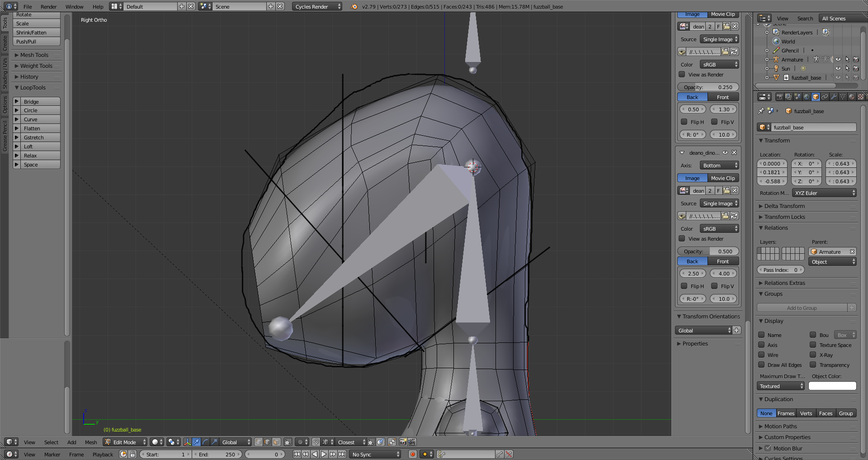Toggle Armature visibility eye in outliner
Image resolution: width=868 pixels, height=460 pixels.
pyautogui.click(x=838, y=59)
